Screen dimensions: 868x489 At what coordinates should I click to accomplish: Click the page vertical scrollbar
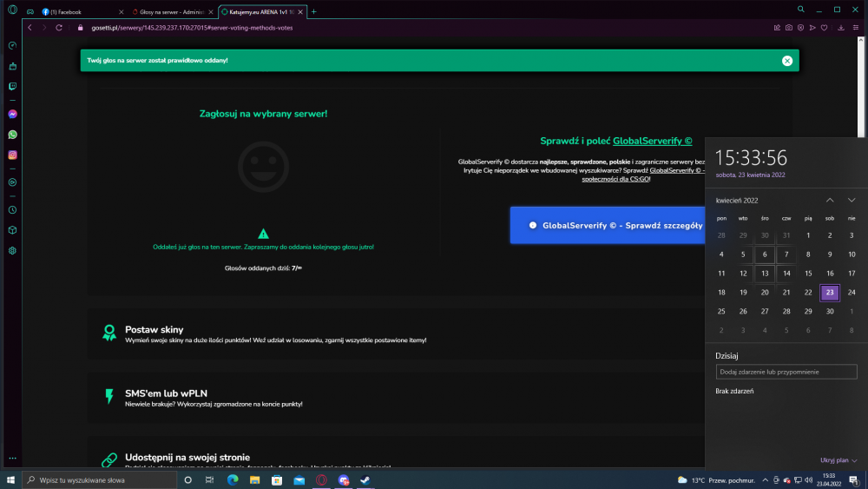861,86
